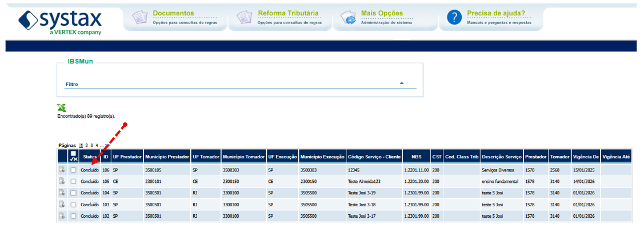This screenshot has height=228, width=644.
Task: Click the Documentos papers icon
Action: pos(139,18)
